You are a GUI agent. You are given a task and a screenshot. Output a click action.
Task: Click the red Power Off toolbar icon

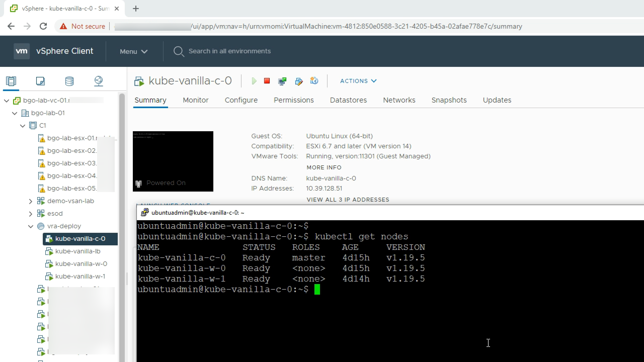[267, 81]
